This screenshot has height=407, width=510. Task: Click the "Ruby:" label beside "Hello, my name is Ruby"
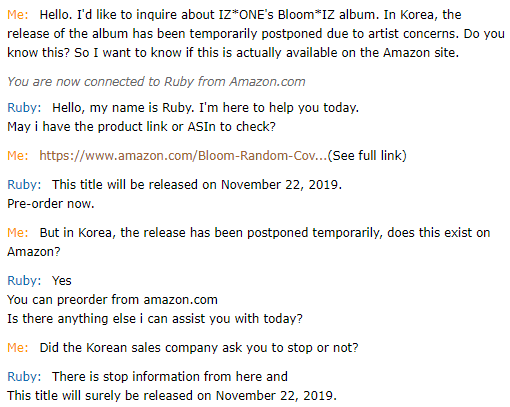(24, 108)
